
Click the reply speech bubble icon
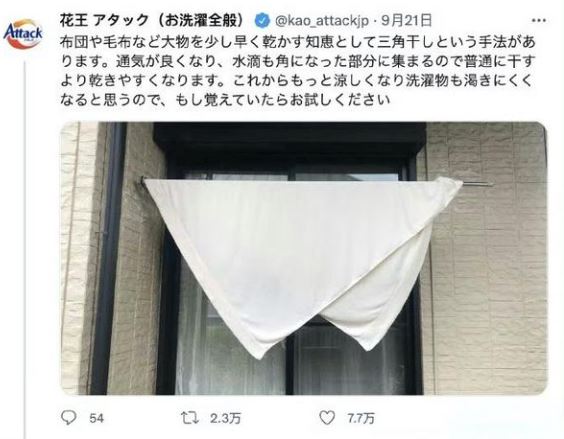click(68, 417)
